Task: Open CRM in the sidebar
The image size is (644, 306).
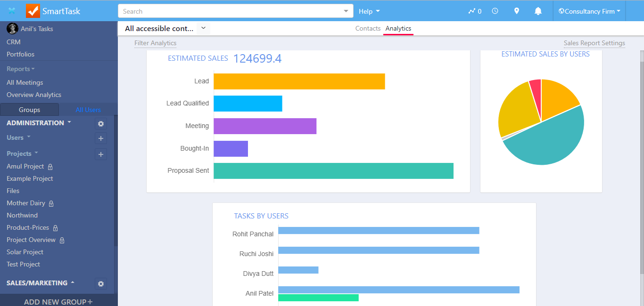Action: pos(14,42)
